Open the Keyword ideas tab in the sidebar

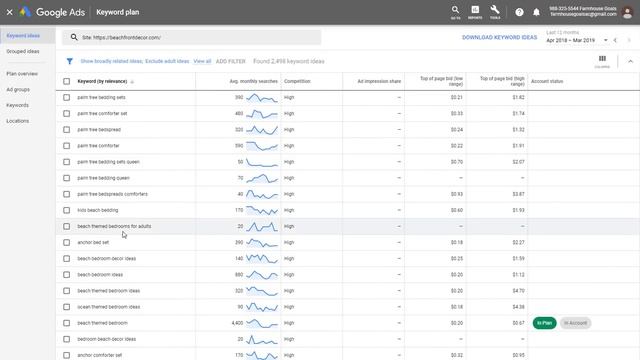(23, 36)
